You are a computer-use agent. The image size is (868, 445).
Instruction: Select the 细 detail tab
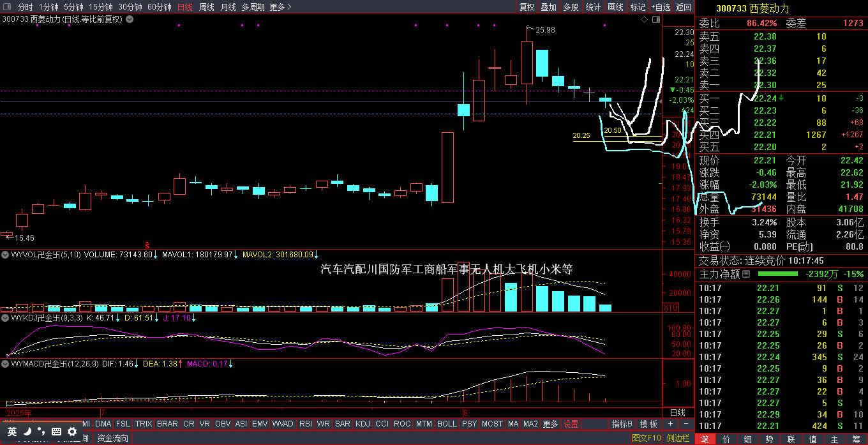coord(748,439)
